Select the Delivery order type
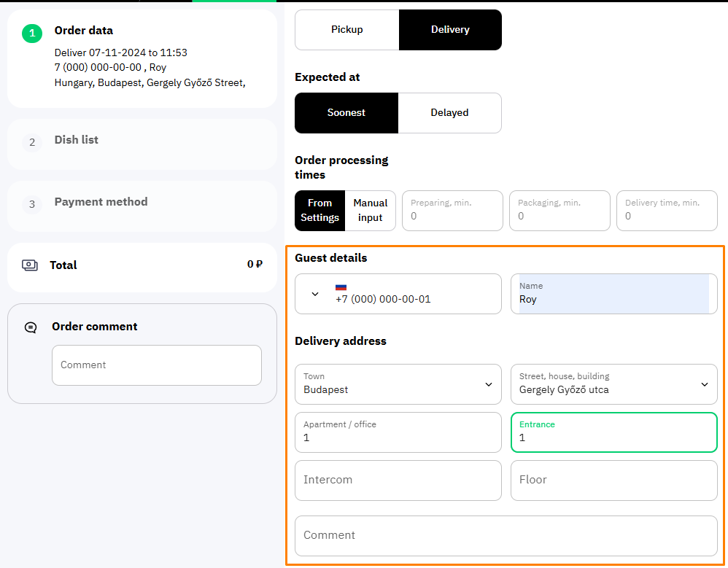Viewport: 728px width, 568px height. pyautogui.click(x=450, y=30)
